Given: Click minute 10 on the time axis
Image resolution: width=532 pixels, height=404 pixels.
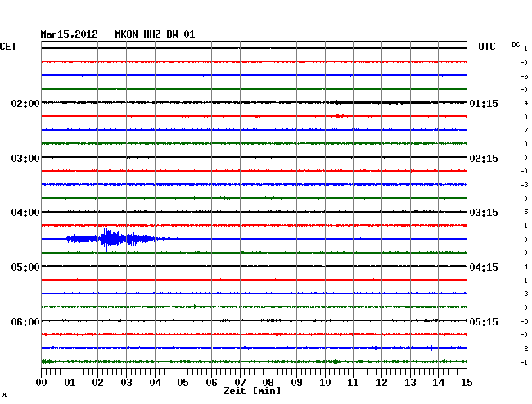Looking at the screenshot, I should click(x=325, y=383).
